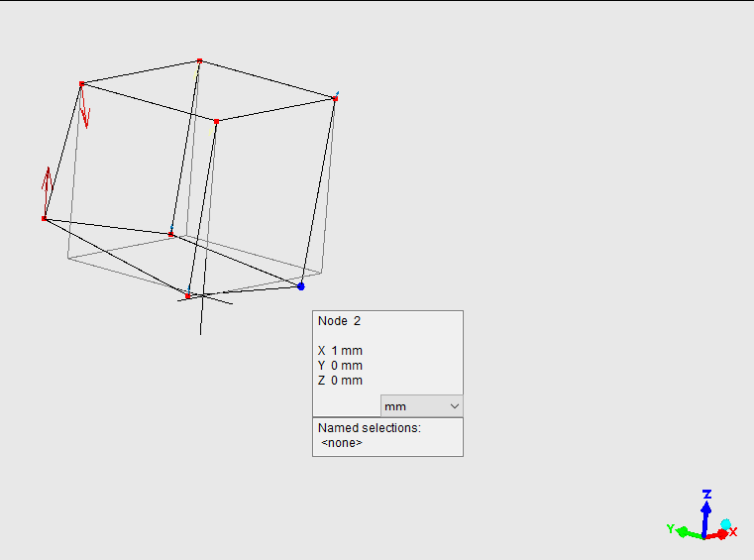Click the X 1 mm coordinate value
Image resolution: width=754 pixels, height=560 pixels.
(340, 351)
